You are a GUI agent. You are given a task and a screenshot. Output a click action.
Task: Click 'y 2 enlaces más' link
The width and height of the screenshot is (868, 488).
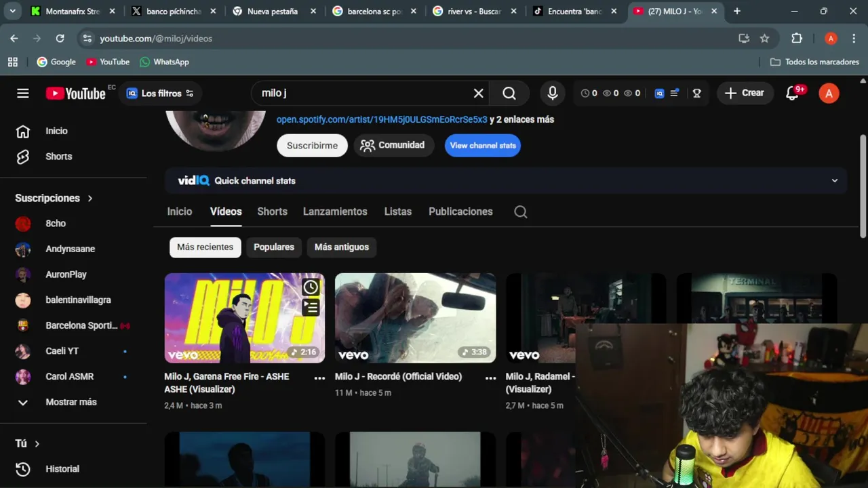coord(521,119)
